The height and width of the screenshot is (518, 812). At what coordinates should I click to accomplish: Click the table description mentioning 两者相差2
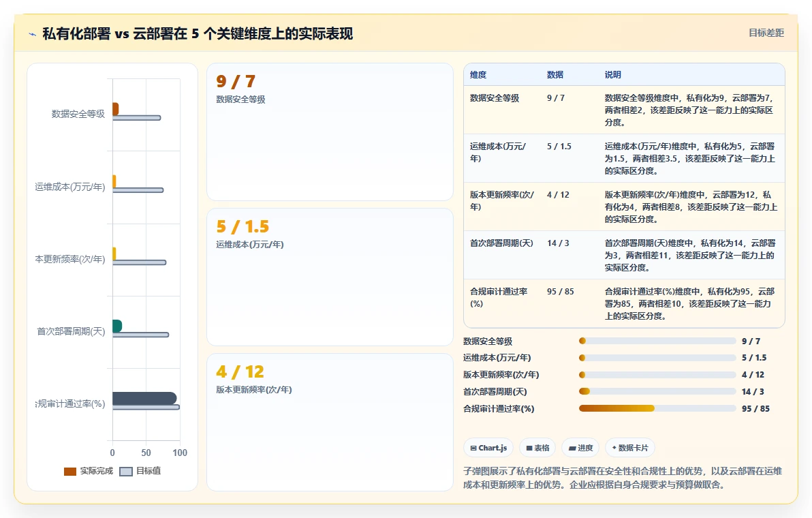click(x=689, y=110)
